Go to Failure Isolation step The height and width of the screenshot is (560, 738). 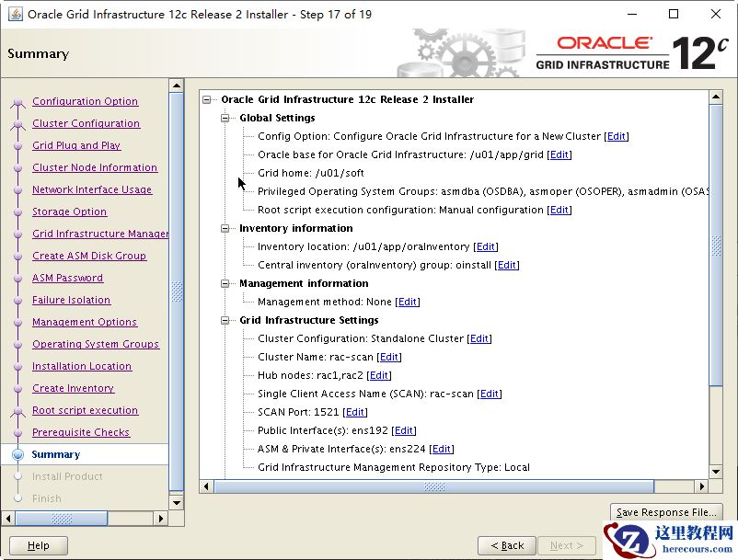[x=72, y=300]
